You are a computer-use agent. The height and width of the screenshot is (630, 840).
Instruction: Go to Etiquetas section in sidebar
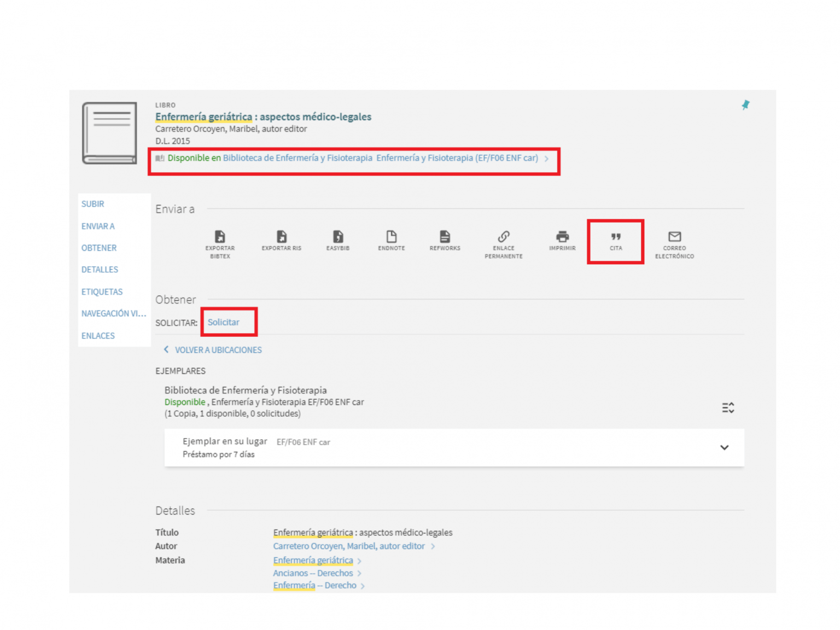pos(102,291)
